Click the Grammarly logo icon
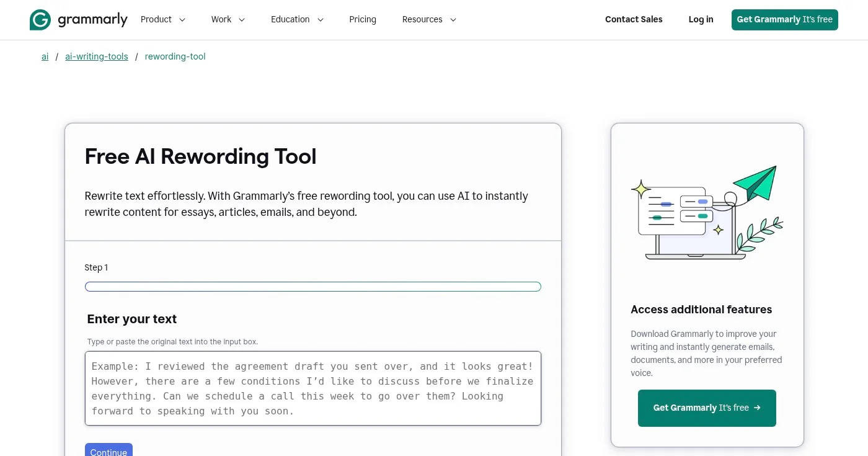This screenshot has height=456, width=868. click(40, 20)
